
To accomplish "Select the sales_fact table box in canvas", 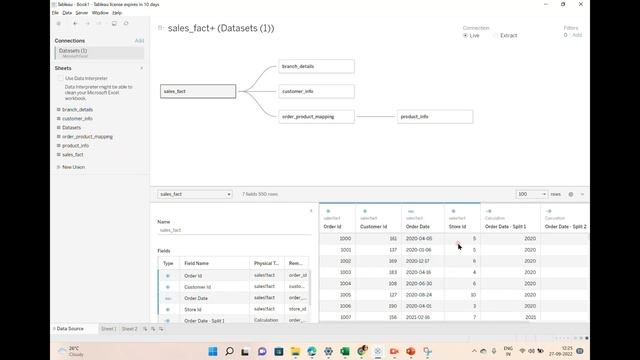I will (x=198, y=91).
